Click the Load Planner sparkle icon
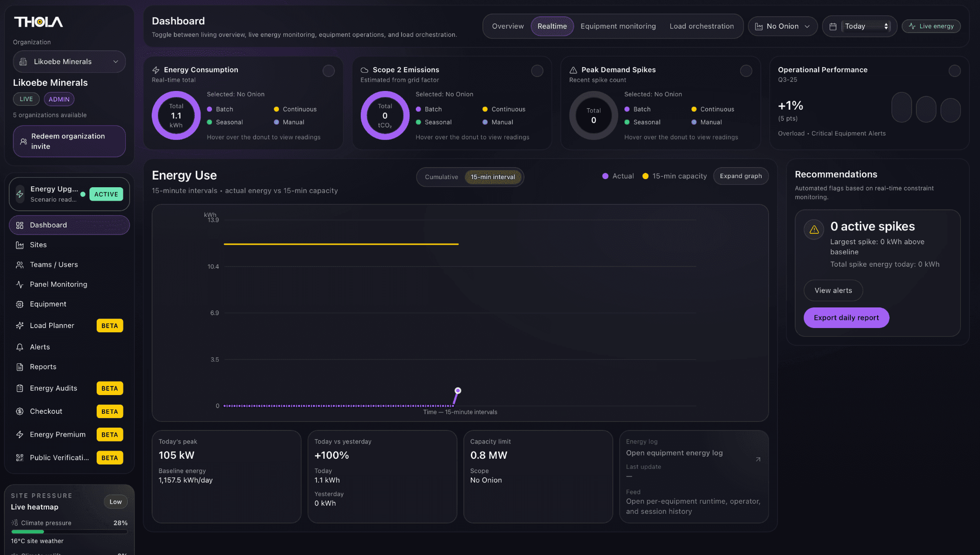This screenshot has width=980, height=555. (20, 326)
